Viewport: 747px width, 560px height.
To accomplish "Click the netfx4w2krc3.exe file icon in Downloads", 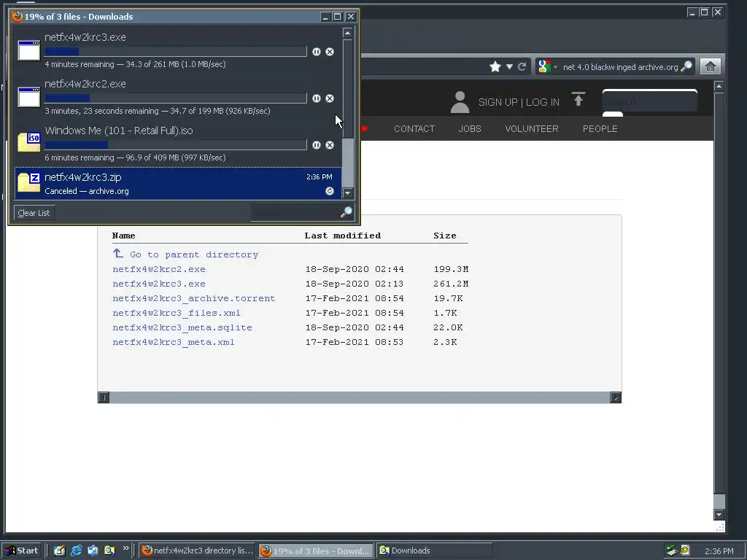I will coord(29,50).
